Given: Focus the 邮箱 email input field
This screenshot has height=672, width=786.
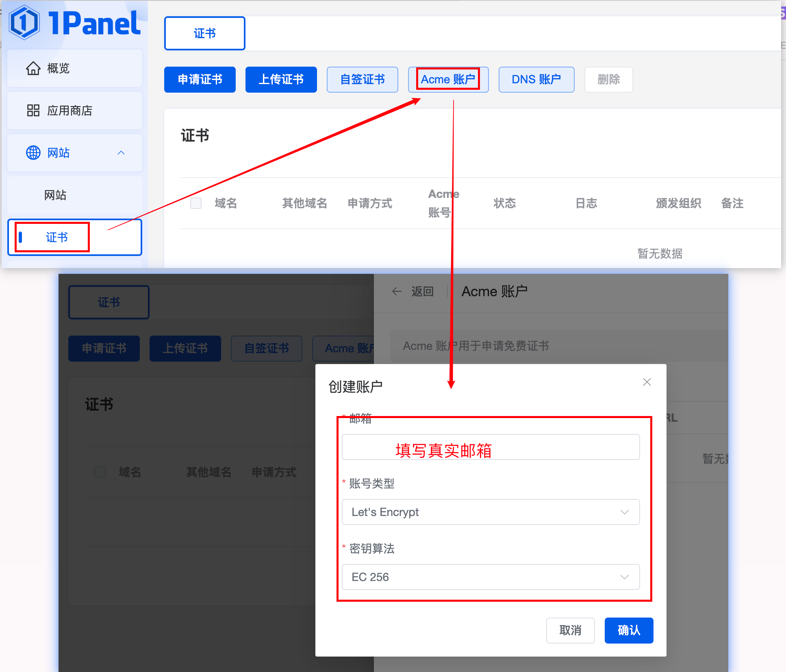Looking at the screenshot, I should pyautogui.click(x=491, y=447).
